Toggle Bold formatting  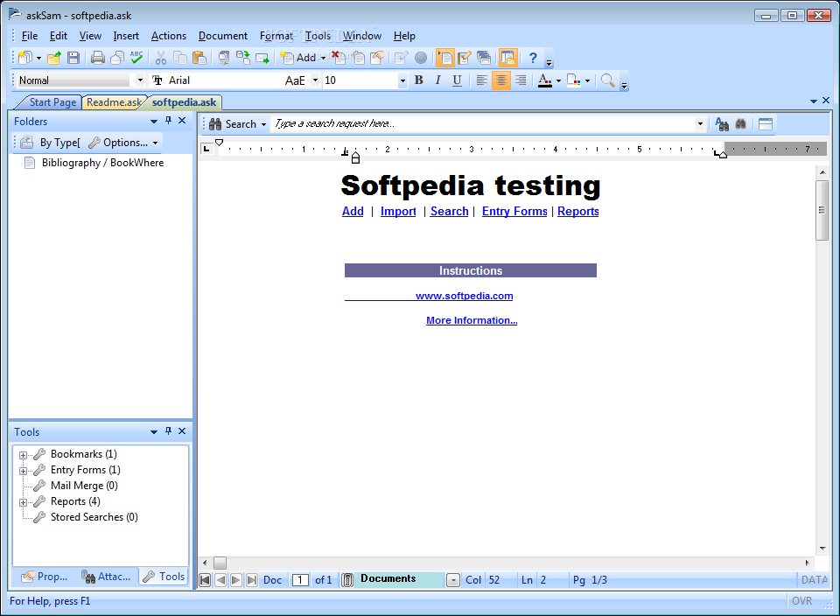tap(419, 80)
